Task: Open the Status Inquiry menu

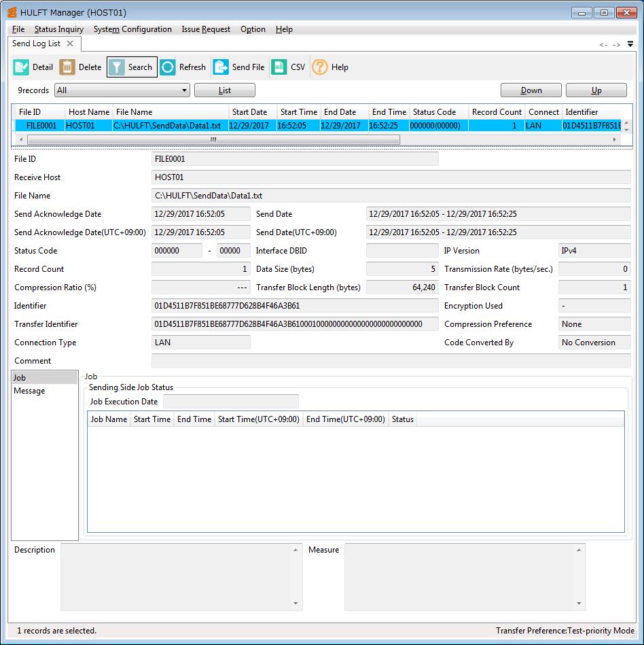Action: click(x=59, y=29)
